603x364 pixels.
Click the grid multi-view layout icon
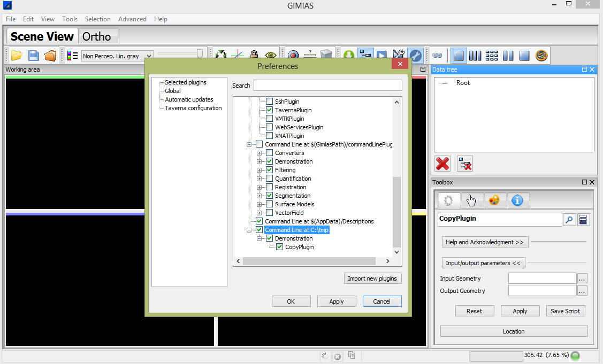(492, 55)
